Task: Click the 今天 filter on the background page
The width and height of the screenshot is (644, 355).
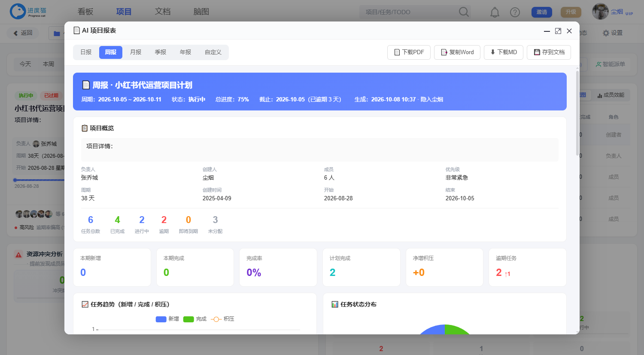Action: click(25, 64)
